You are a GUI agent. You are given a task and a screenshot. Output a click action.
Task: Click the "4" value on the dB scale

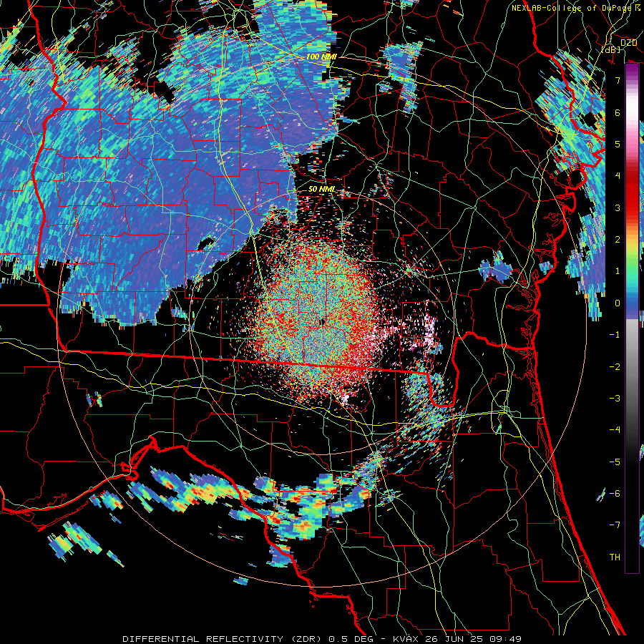pyautogui.click(x=618, y=176)
